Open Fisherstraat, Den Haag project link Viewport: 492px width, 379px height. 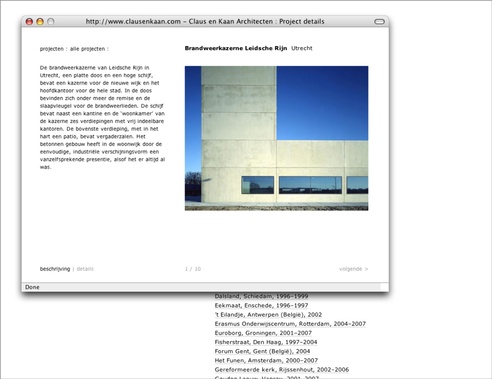tap(266, 342)
